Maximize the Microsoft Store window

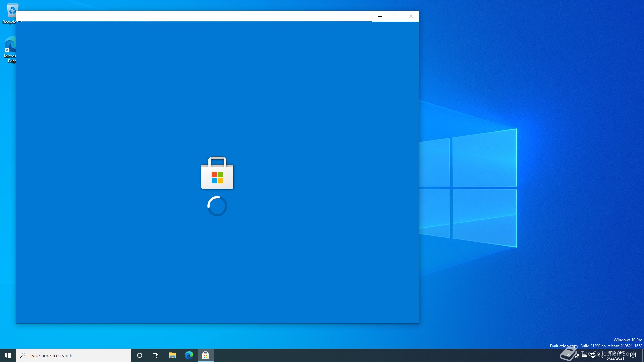pyautogui.click(x=395, y=16)
